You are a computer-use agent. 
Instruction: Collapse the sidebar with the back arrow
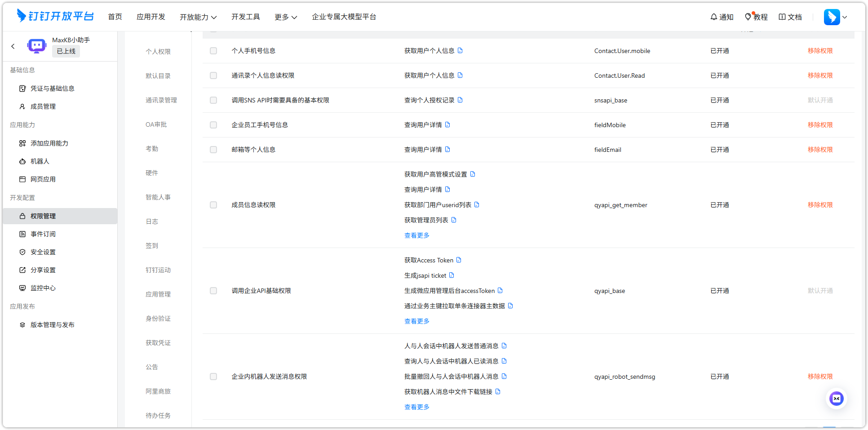coord(13,46)
